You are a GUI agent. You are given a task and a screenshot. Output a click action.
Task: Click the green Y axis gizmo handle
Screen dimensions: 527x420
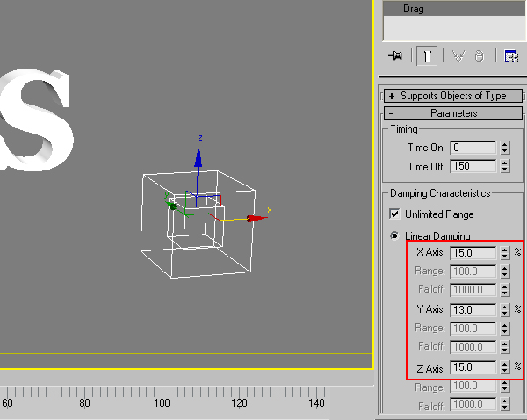173,206
